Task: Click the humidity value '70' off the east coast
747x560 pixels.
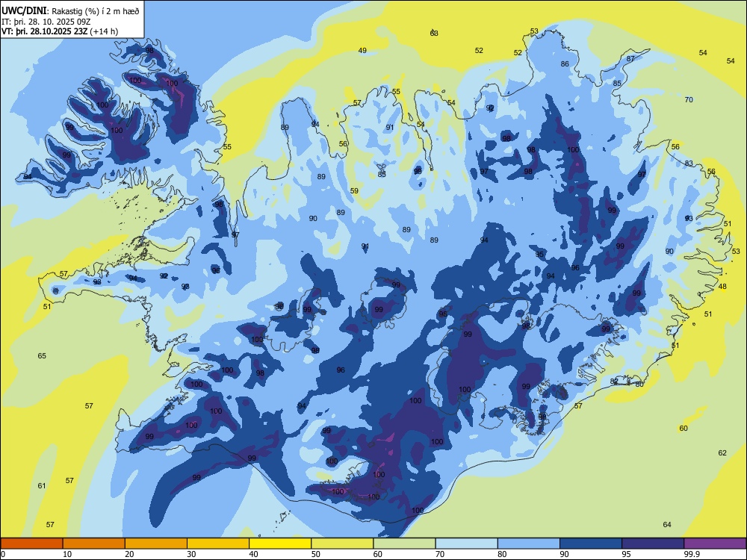Action: click(x=689, y=99)
